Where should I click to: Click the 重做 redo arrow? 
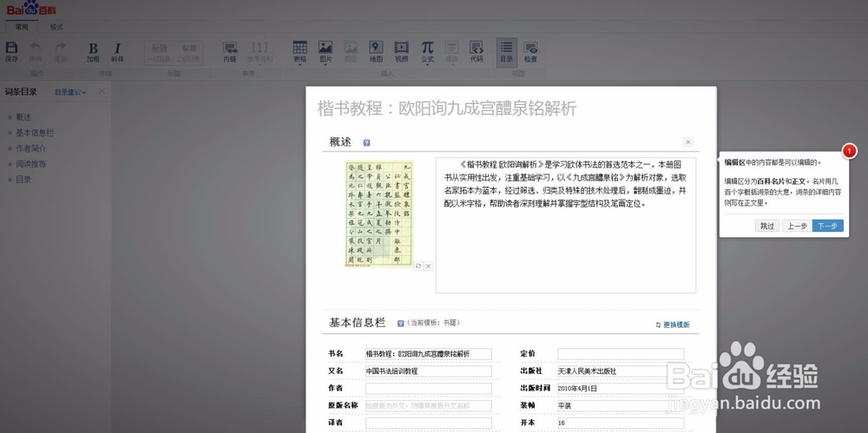pyautogui.click(x=61, y=49)
